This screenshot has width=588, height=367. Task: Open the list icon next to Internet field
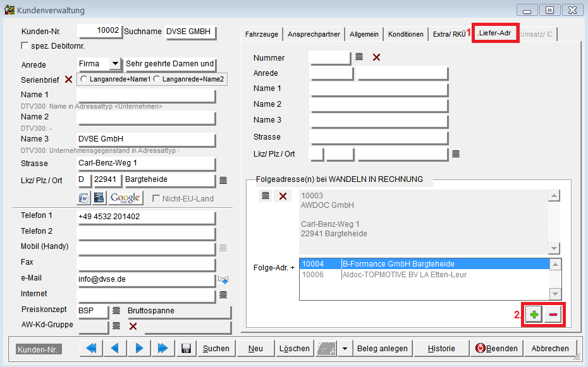(x=223, y=295)
